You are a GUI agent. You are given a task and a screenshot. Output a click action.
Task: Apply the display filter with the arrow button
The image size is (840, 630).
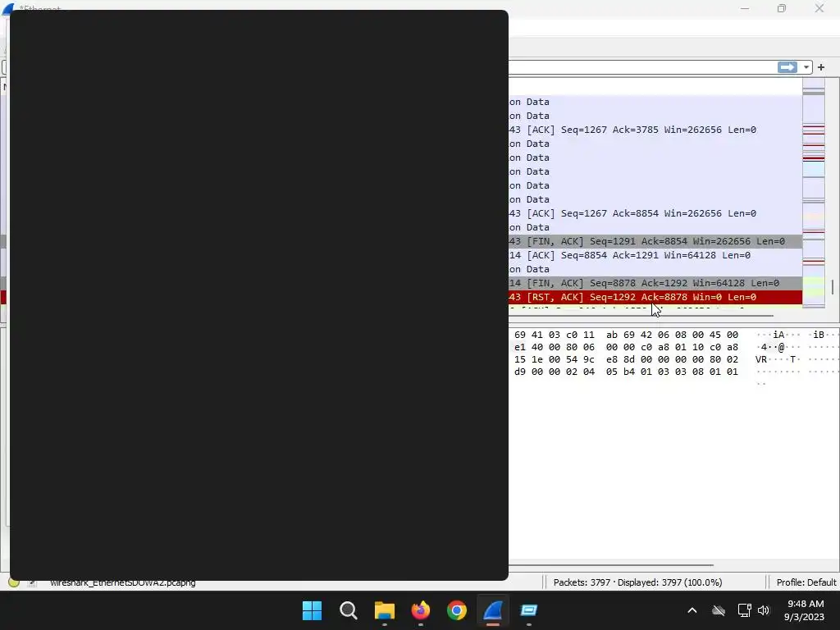pyautogui.click(x=787, y=67)
